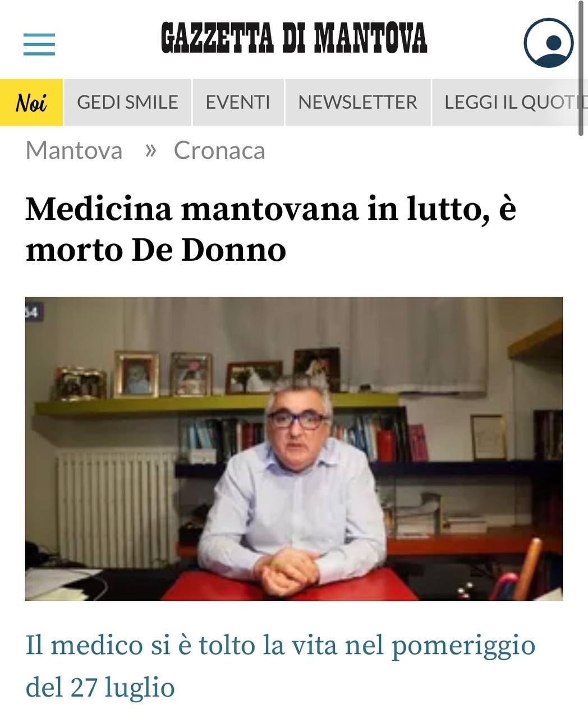The image size is (588, 718).
Task: Open the hamburger menu icon
Action: pyautogui.click(x=39, y=44)
